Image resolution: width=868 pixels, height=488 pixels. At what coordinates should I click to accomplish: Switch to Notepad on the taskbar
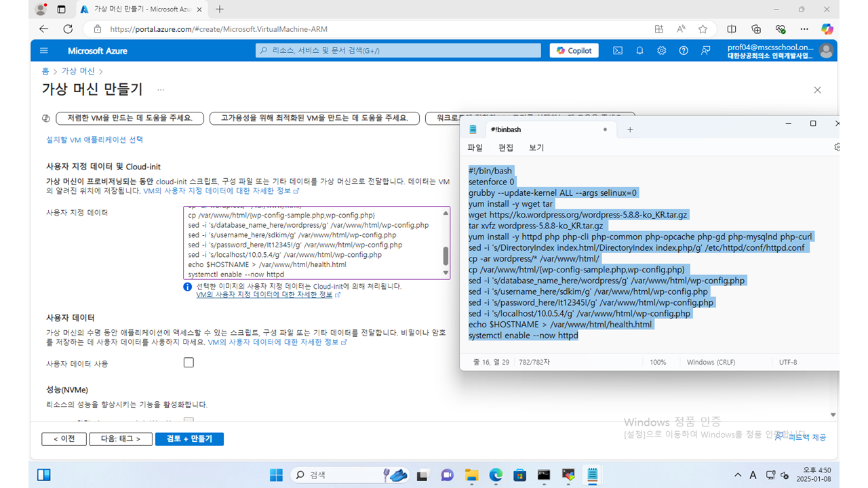(593, 475)
